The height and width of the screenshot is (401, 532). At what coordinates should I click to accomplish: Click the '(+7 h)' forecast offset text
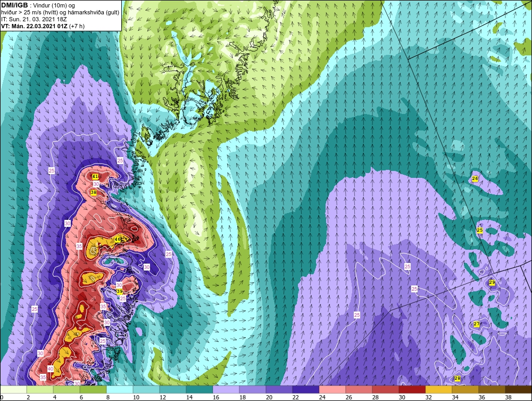77,26
